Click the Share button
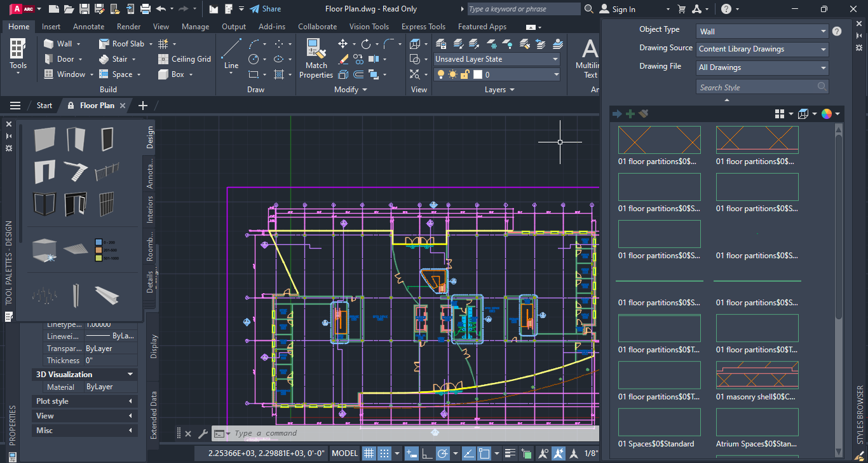The image size is (868, 463). click(x=266, y=9)
